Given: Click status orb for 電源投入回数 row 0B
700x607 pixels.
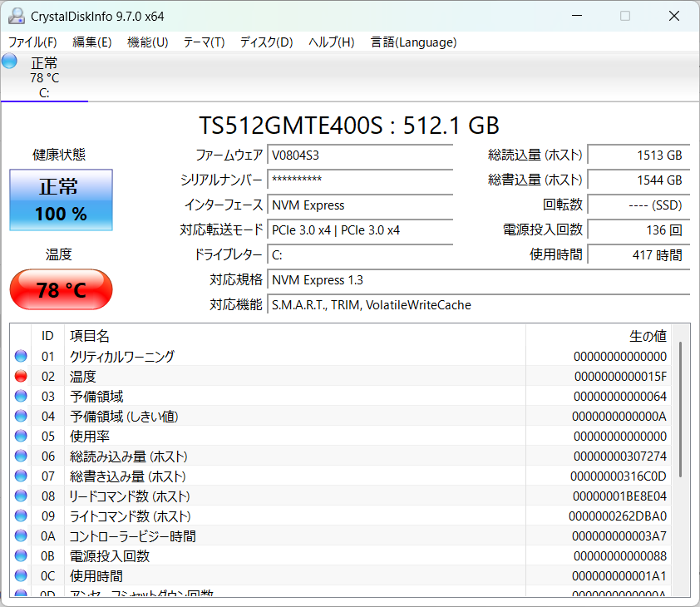Looking at the screenshot, I should [21, 555].
